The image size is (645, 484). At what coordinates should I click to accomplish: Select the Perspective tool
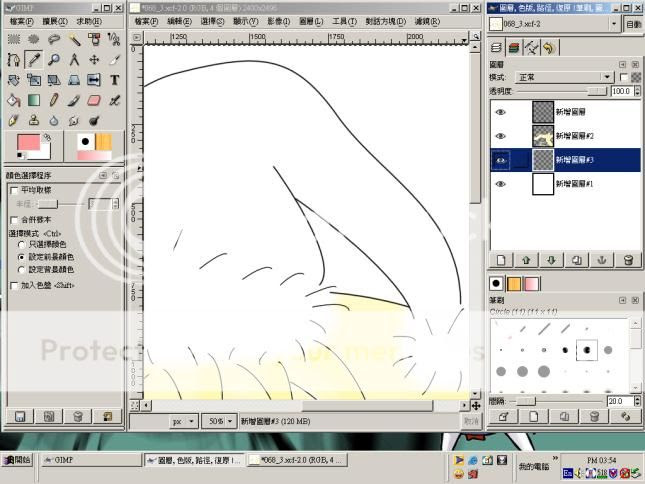point(74,80)
